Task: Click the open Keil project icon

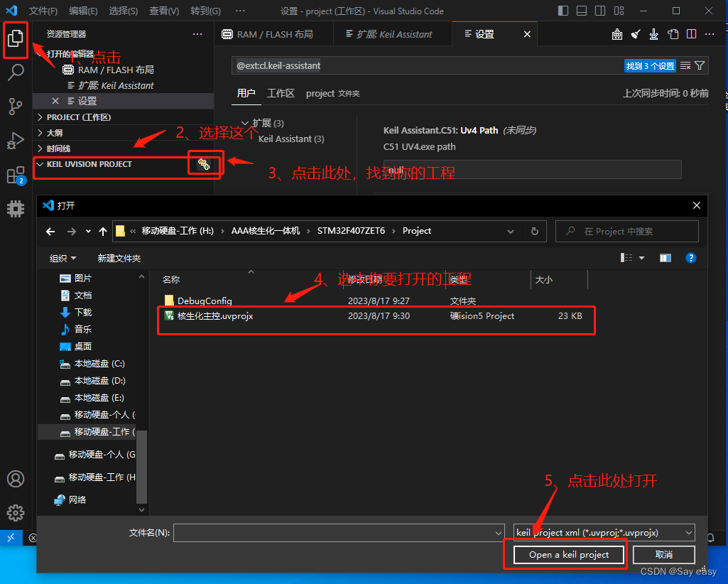Action: tap(204, 163)
